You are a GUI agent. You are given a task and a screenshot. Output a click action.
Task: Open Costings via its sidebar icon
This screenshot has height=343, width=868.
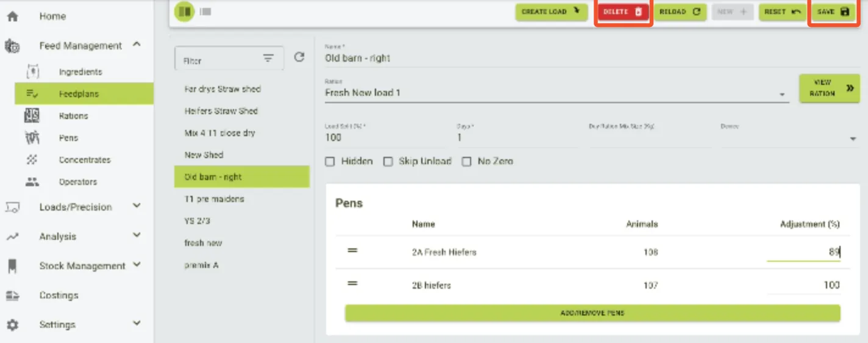point(12,295)
